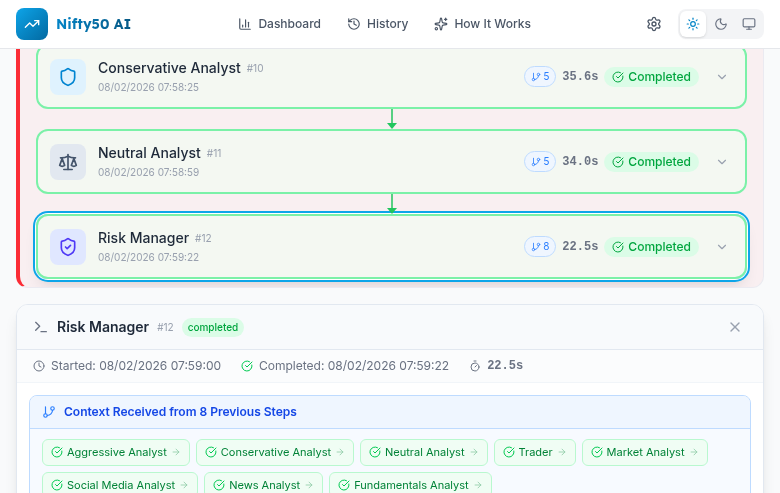Click Risk Manager's context count badge showing 8
Viewport: 780px width, 493px height.
(x=540, y=247)
